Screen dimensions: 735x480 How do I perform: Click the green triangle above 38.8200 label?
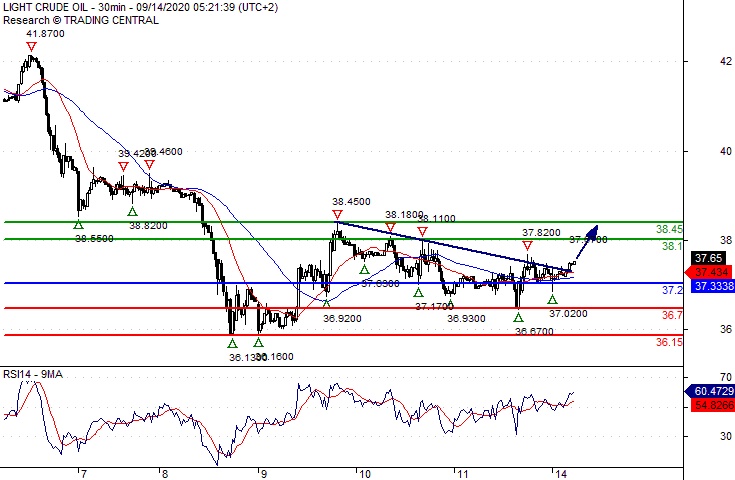[133, 211]
